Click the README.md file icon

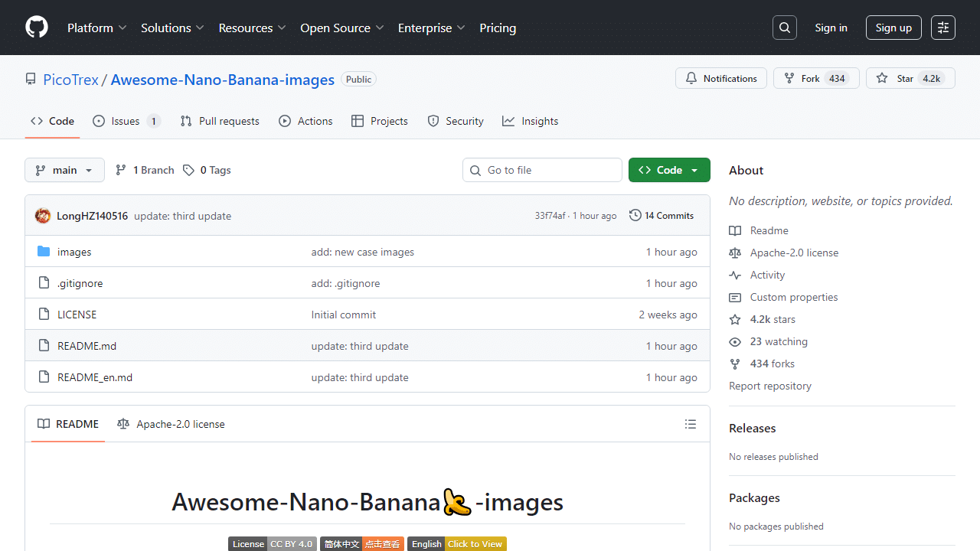pyautogui.click(x=44, y=346)
